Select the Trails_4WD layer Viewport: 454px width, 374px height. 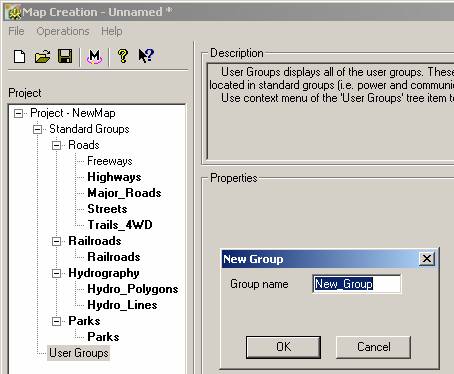click(x=120, y=225)
